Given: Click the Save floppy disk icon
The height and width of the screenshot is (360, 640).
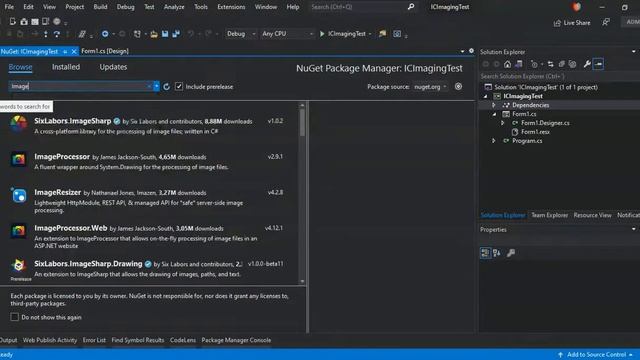Looking at the screenshot, I should (x=165, y=34).
